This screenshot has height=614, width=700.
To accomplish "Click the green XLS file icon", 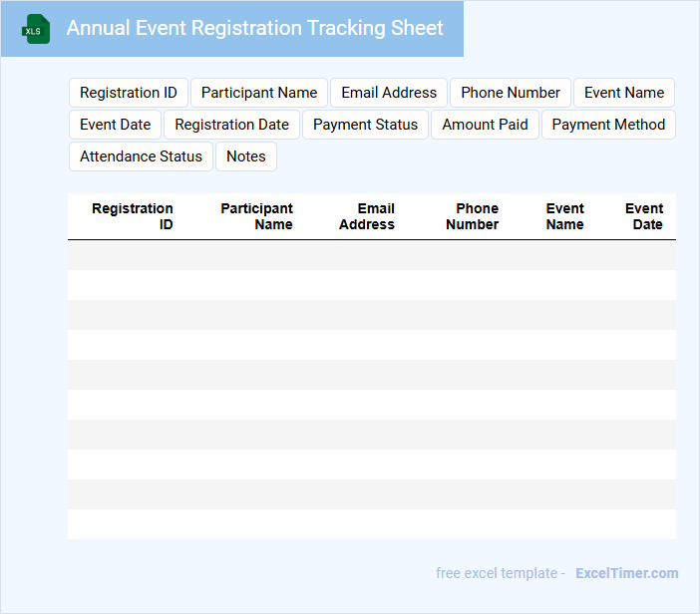I will [x=36, y=29].
